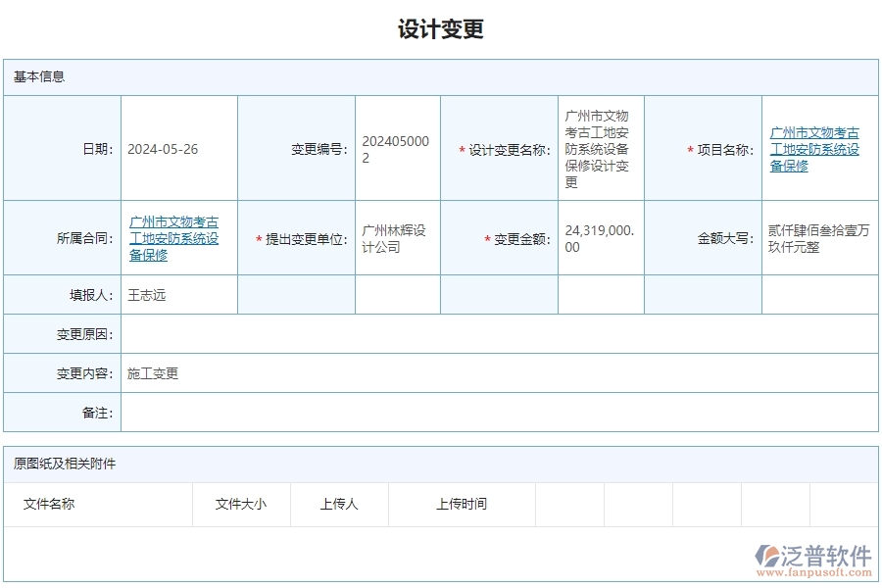The height and width of the screenshot is (588, 882).
Task: Click the 文件大小 column header
Action: pos(238,504)
